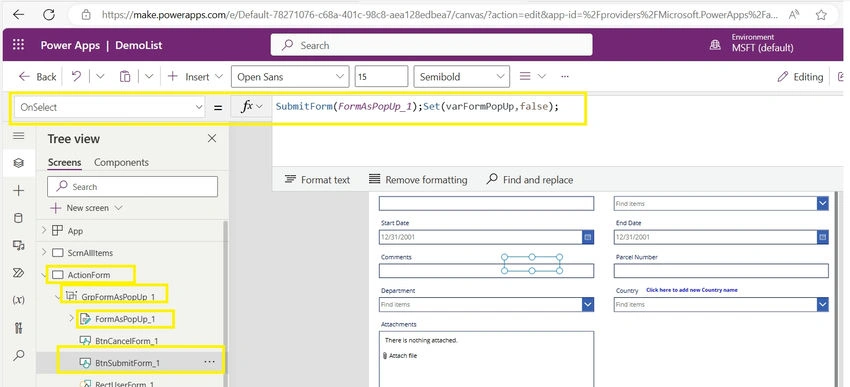Viewport: 850px width, 387px height.
Task: Open the Media pane icon
Action: pyautogui.click(x=18, y=246)
